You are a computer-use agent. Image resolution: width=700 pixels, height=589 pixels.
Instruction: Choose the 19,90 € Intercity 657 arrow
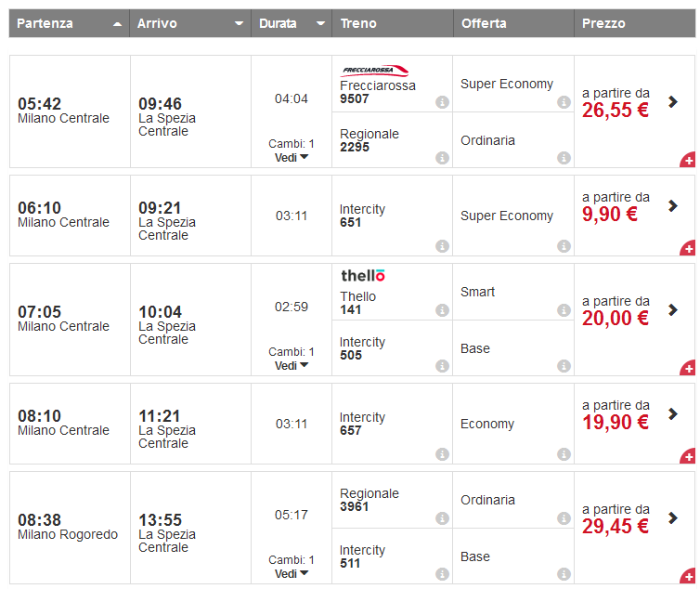click(x=673, y=414)
